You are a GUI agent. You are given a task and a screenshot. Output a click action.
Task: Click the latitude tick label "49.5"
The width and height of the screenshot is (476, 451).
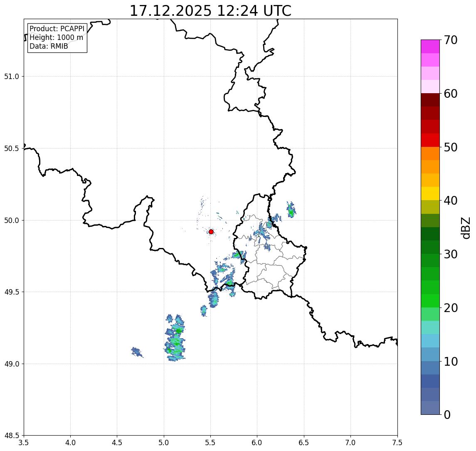[11, 292]
